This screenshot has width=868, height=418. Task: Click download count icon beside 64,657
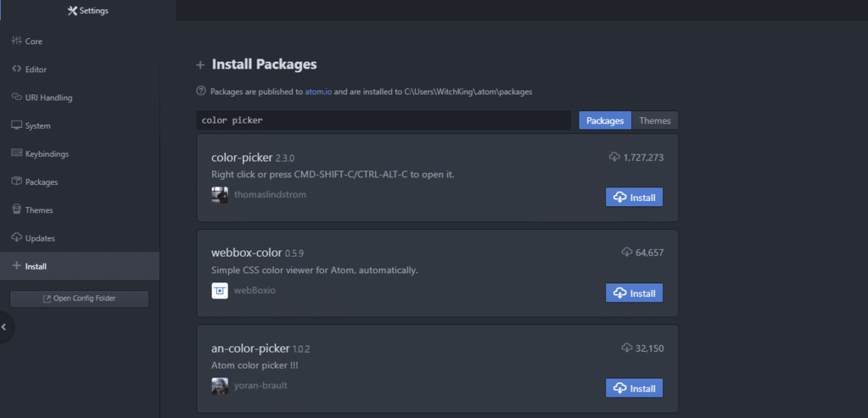(627, 253)
